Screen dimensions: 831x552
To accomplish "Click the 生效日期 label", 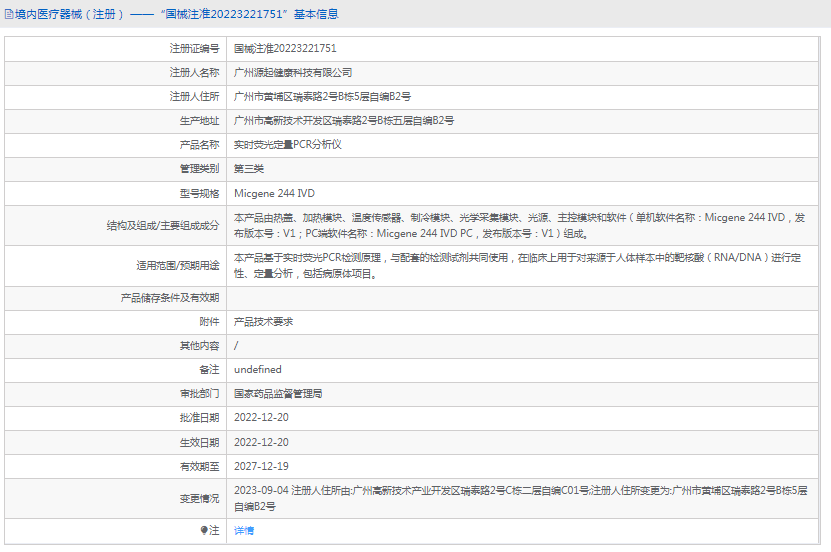I will point(199,442).
